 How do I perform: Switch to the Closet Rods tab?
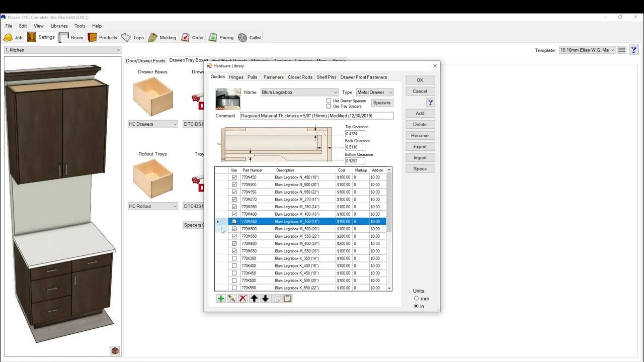click(x=300, y=77)
